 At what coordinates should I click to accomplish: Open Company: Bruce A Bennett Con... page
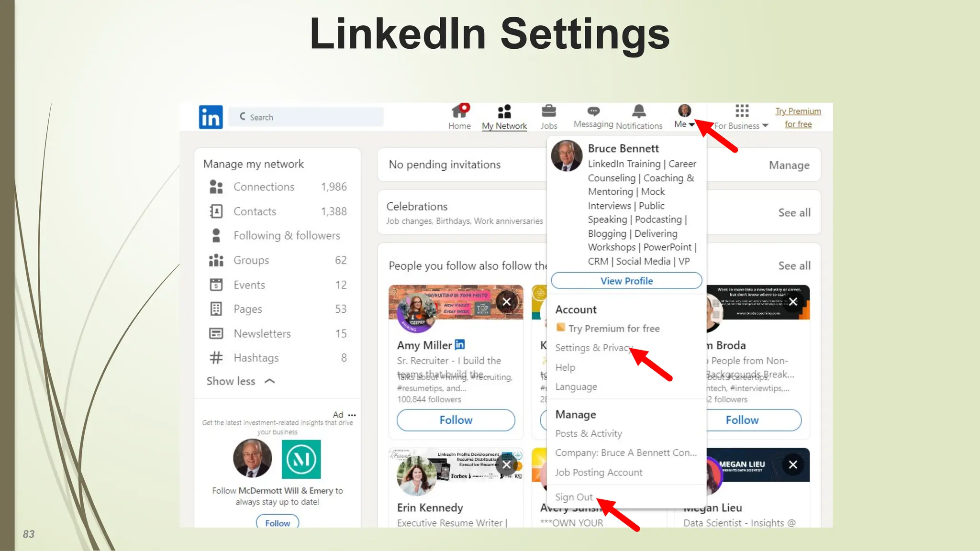[626, 453]
